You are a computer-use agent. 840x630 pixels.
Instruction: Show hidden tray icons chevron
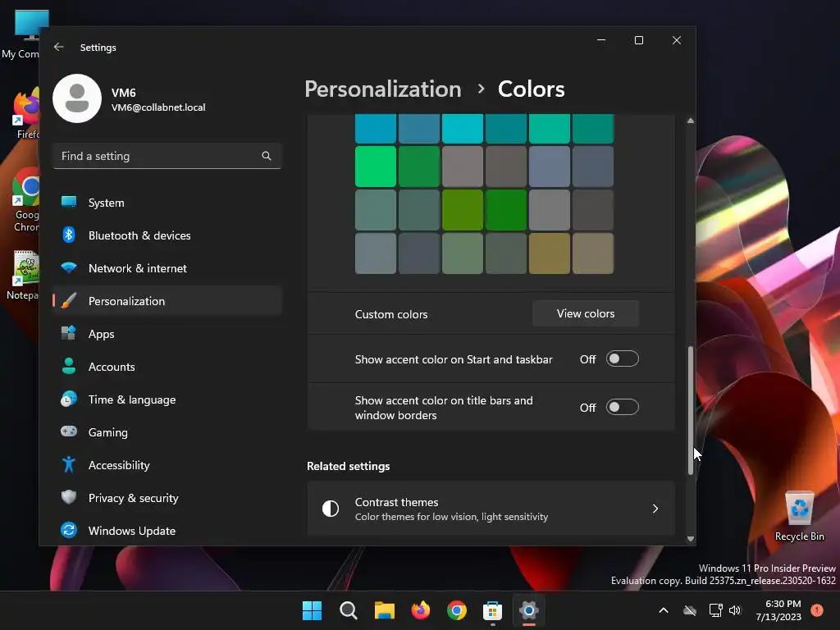[x=663, y=610]
